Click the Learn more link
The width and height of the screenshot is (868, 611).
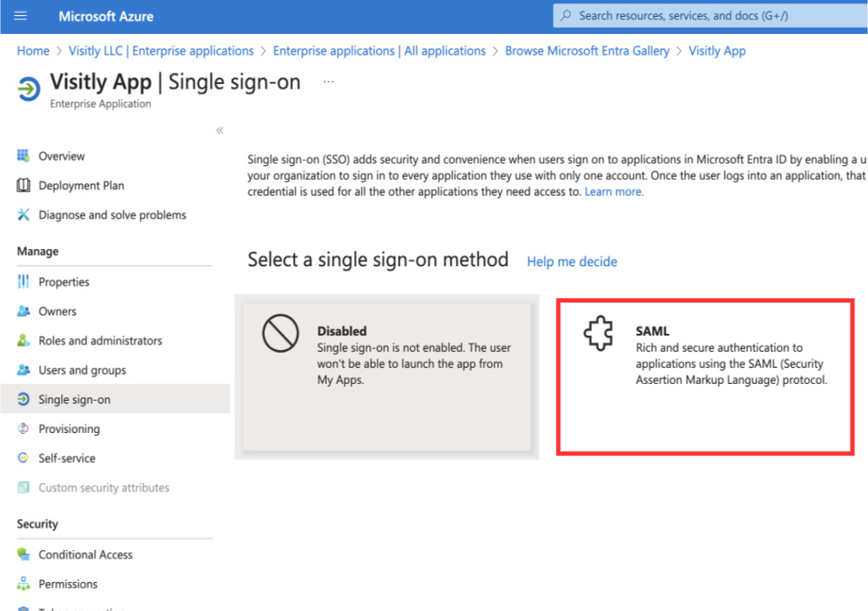tap(614, 192)
